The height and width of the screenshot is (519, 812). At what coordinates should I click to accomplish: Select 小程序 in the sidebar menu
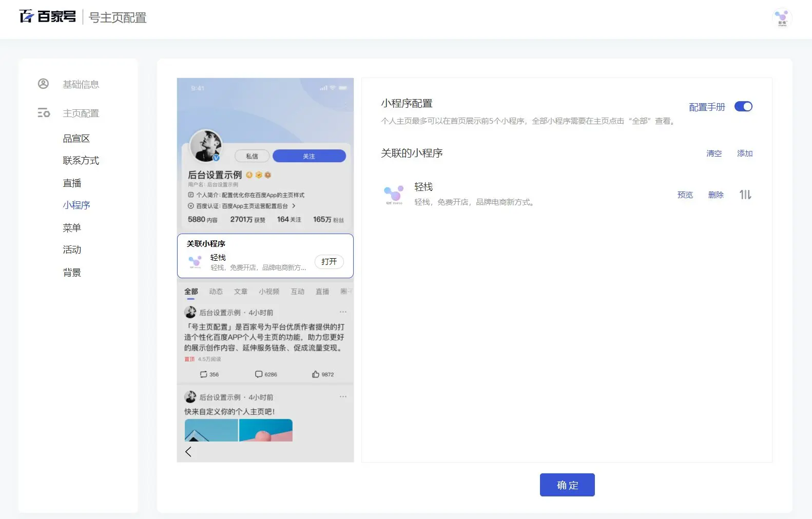pyautogui.click(x=76, y=205)
